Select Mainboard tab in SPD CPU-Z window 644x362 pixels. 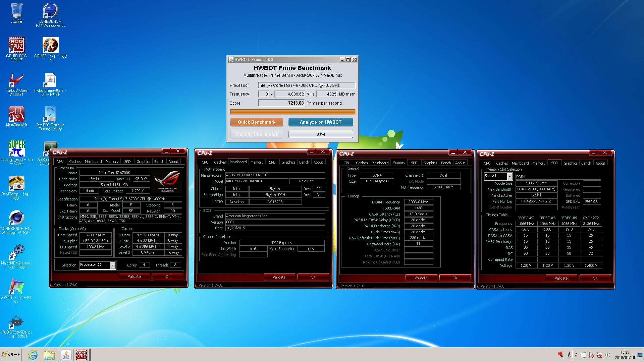pyautogui.click(x=520, y=163)
